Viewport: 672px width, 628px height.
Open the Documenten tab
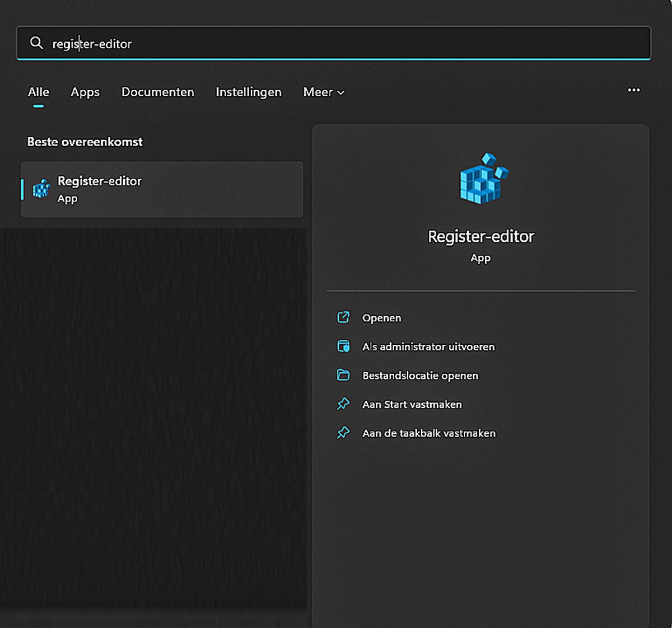(157, 92)
